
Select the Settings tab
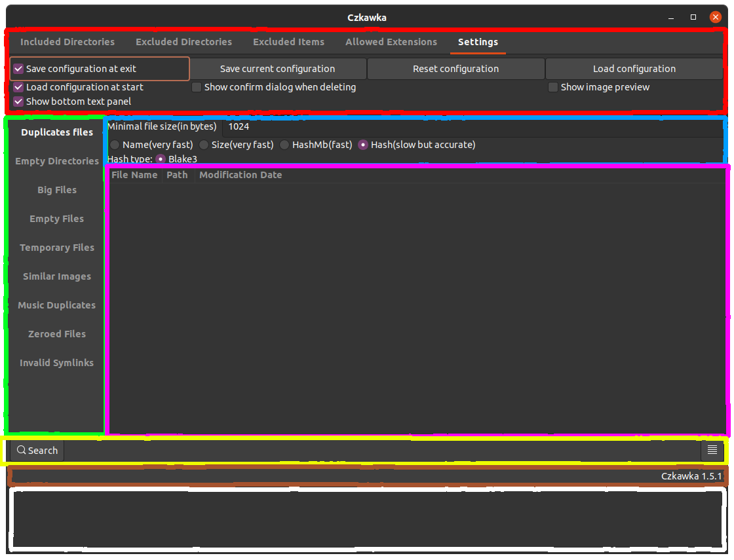click(x=478, y=42)
